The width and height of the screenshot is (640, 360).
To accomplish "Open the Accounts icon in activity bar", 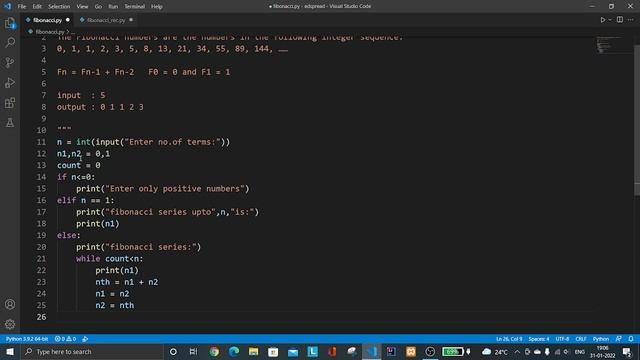I will point(10,304).
